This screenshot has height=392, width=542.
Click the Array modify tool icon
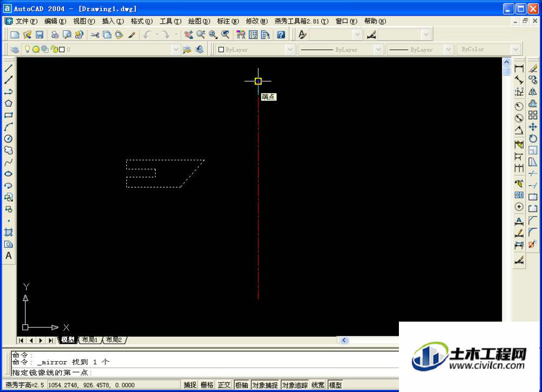click(533, 115)
